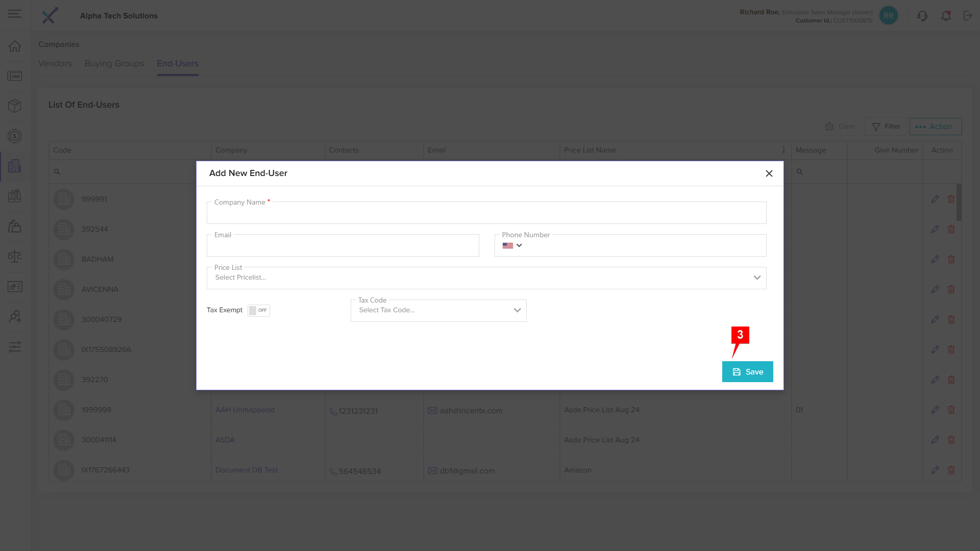The height and width of the screenshot is (551, 980).
Task: Open the headset support icon
Action: 922,16
